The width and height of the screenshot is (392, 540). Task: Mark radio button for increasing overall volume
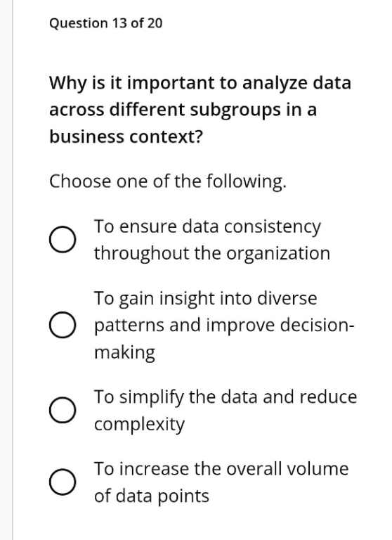63,482
